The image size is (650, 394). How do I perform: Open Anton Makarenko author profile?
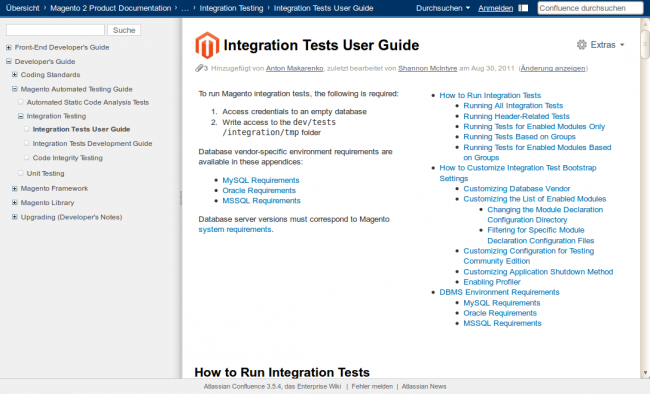[x=294, y=68]
